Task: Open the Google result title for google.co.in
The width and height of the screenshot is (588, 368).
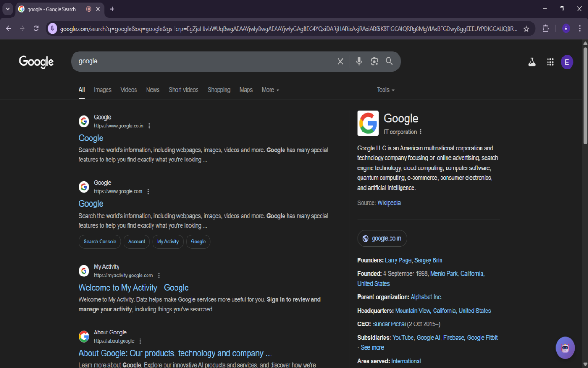Action: tap(91, 138)
